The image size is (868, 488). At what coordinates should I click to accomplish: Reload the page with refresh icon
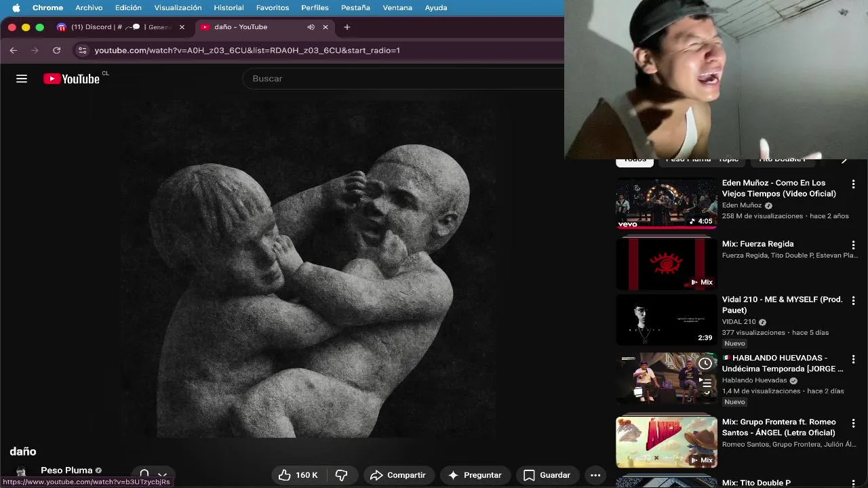[x=56, y=50]
